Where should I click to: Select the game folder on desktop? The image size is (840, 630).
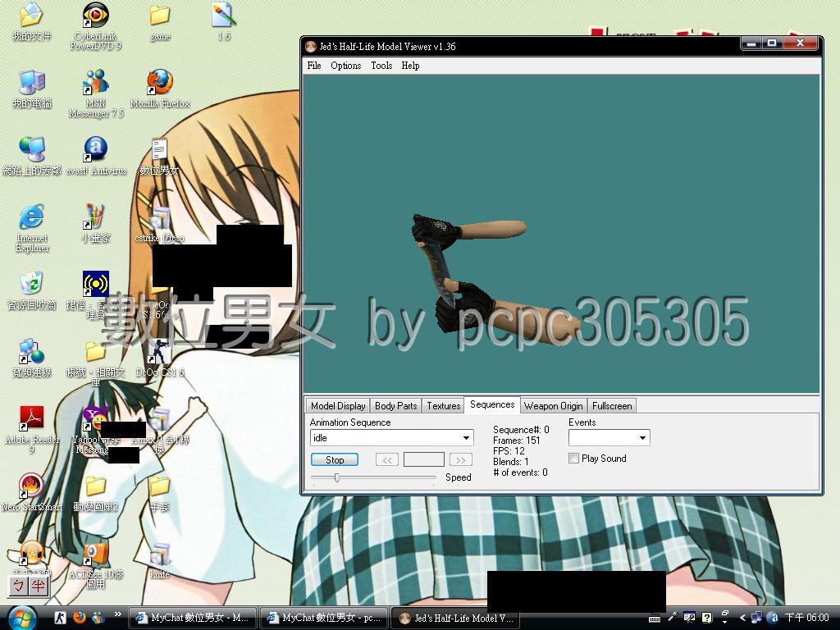tap(160, 22)
